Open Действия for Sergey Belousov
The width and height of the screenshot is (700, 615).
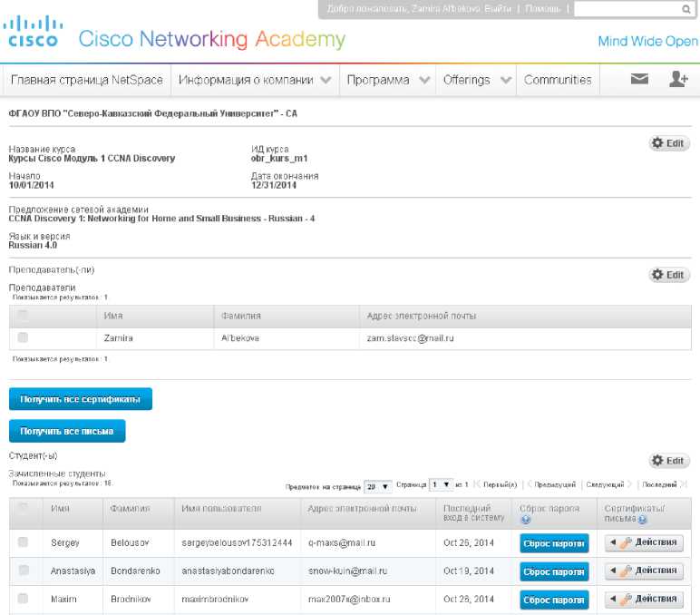[644, 542]
